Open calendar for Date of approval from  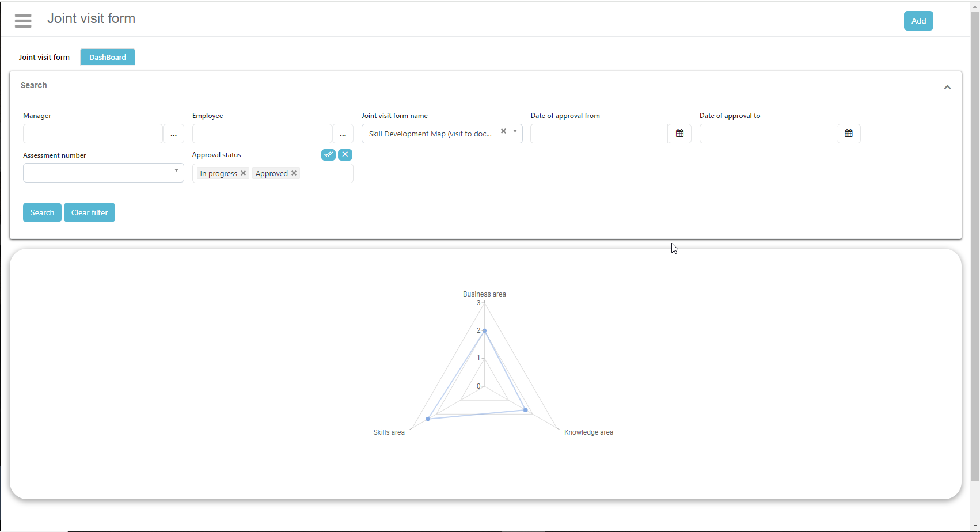tap(679, 134)
